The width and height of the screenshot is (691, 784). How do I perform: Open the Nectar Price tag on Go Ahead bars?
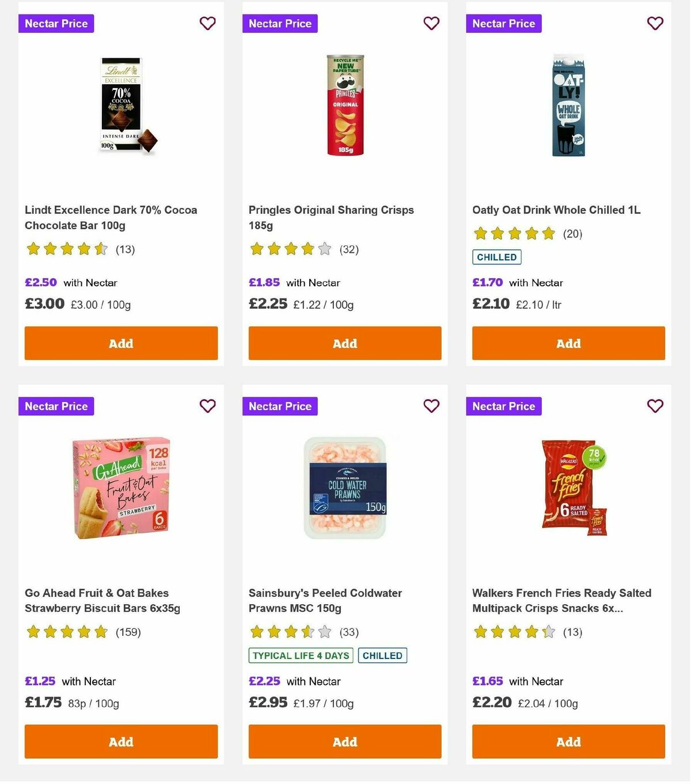click(56, 406)
